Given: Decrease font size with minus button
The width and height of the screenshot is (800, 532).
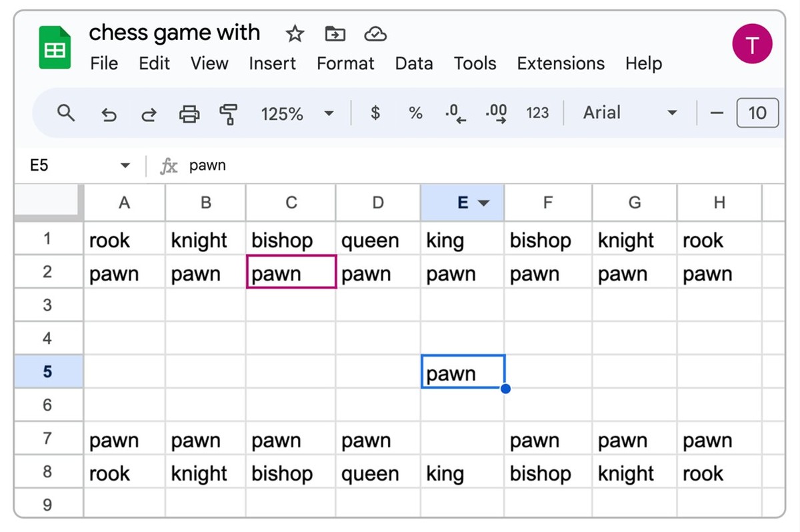Looking at the screenshot, I should (717, 113).
